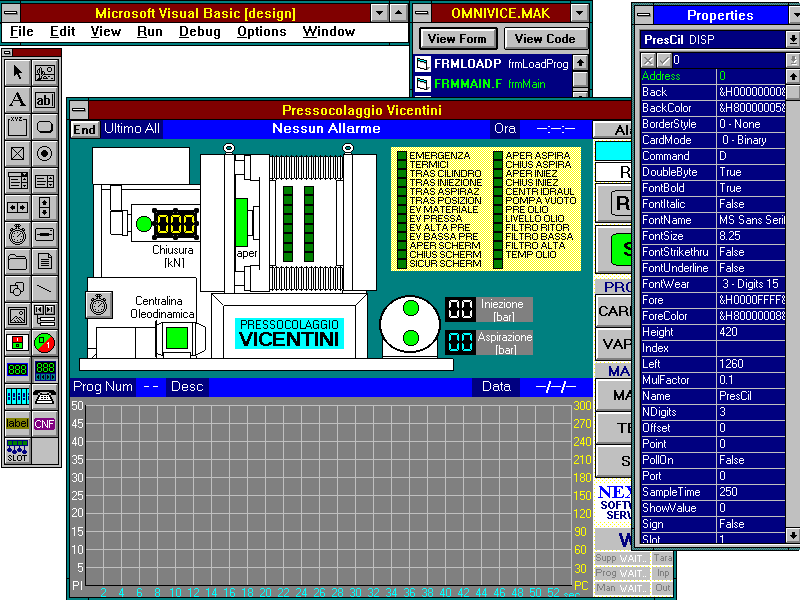
Task: Open the Properties window control menu box
Action: (643, 15)
